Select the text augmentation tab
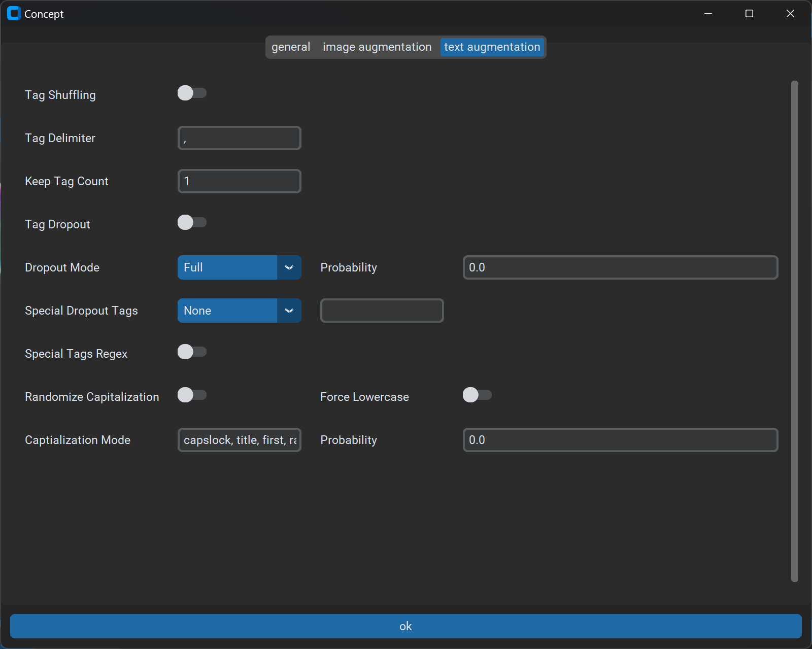This screenshot has width=812, height=649. [x=492, y=47]
